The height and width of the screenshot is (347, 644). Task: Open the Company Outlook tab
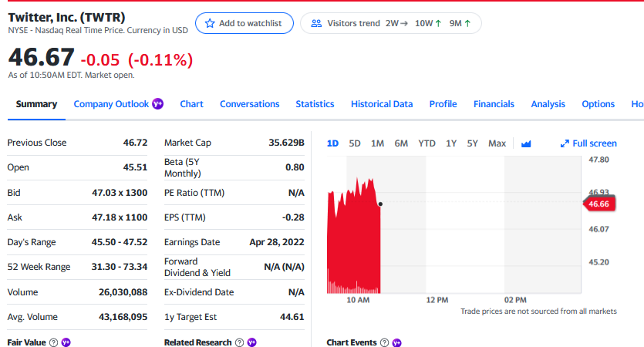[111, 104]
